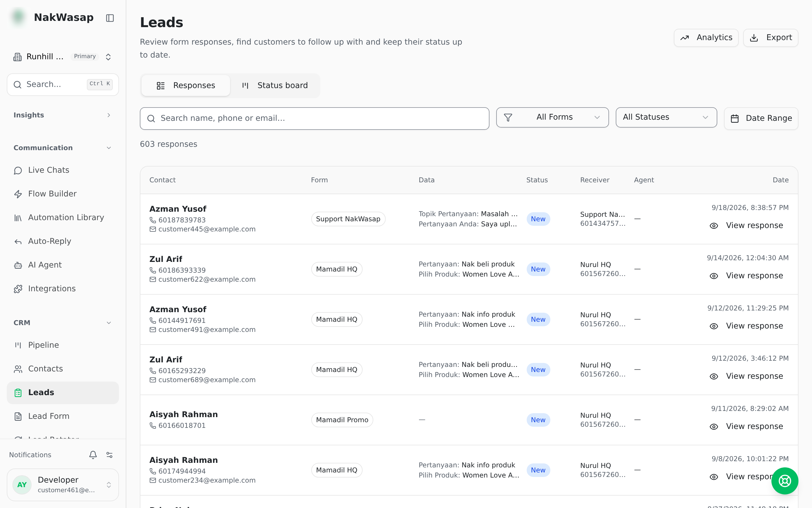Click the Integrations puzzle icon
This screenshot has width=812, height=508.
[x=18, y=289]
